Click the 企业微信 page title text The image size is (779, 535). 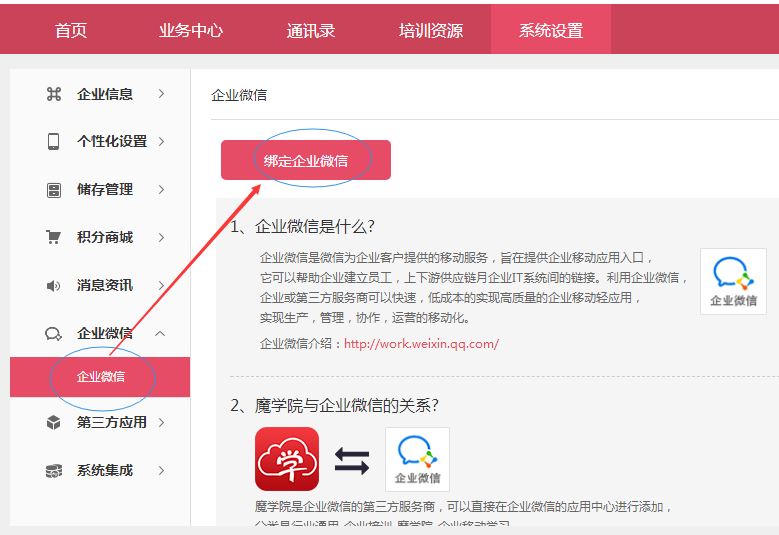coord(239,95)
